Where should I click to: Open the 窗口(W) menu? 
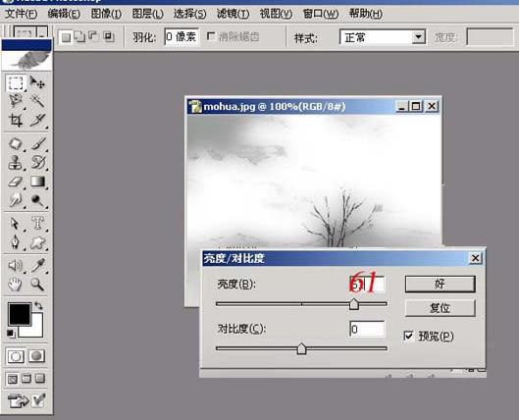[321, 14]
